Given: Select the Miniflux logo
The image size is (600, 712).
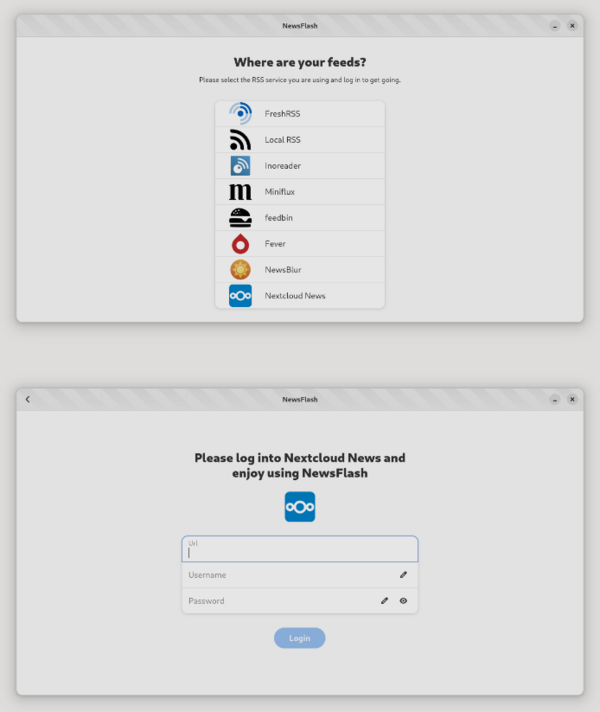Looking at the screenshot, I should 240,192.
